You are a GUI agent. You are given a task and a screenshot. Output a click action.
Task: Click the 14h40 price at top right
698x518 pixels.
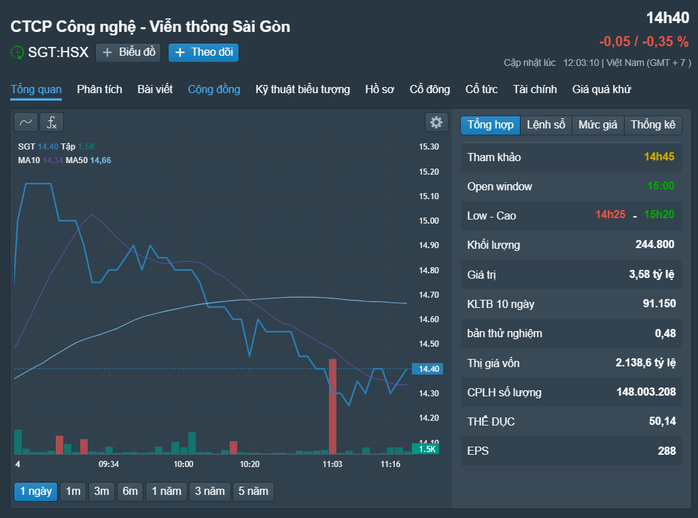click(668, 18)
